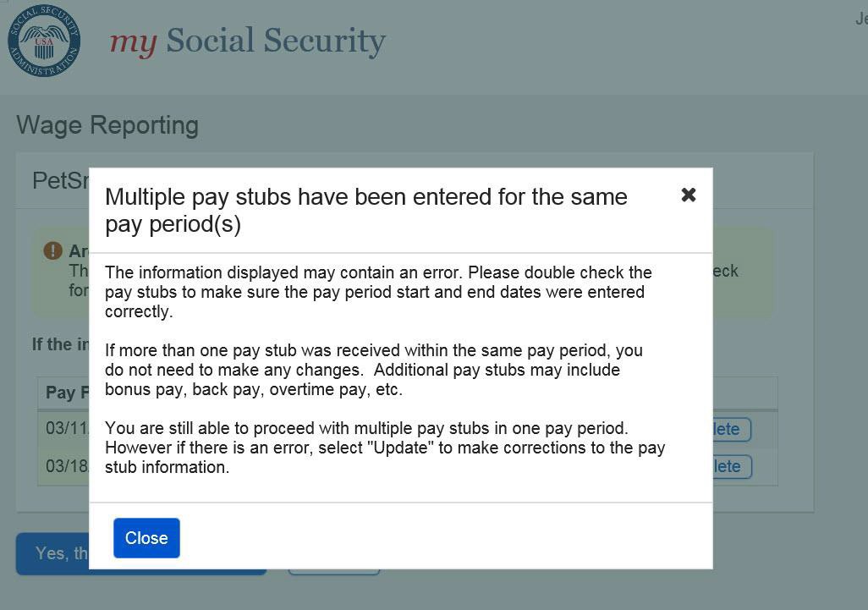
Task: Open the user name at the top right
Action: click(860, 19)
